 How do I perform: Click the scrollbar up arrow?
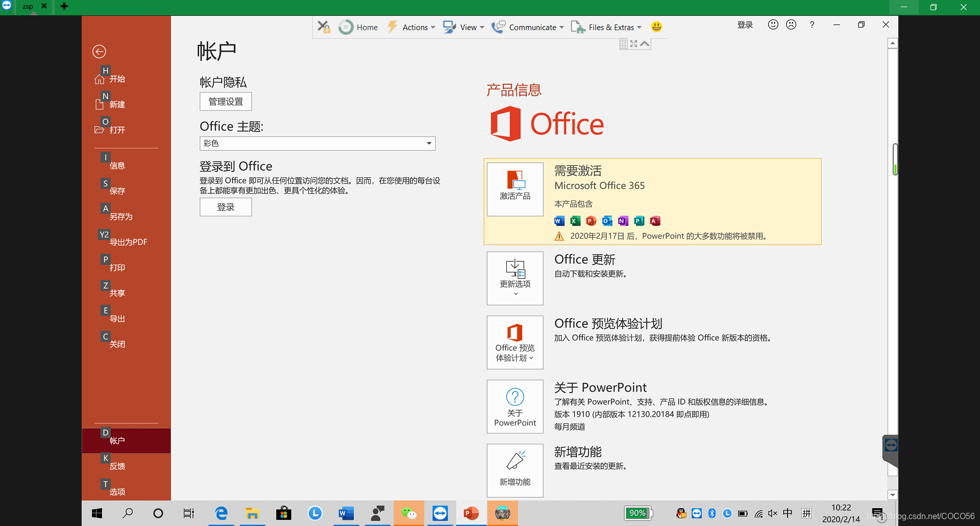coord(893,43)
